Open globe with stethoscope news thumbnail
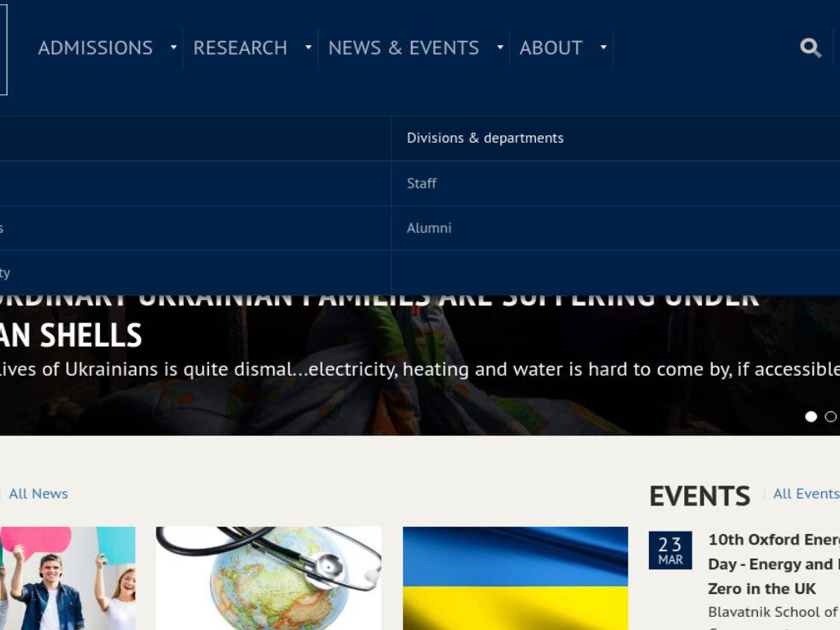Viewport: 840px width, 630px height. pos(268,578)
